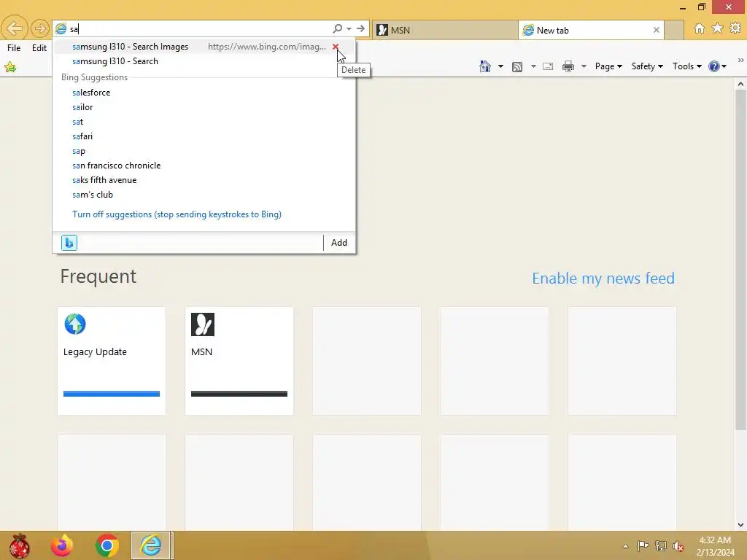Close the New tab tab

(x=656, y=30)
